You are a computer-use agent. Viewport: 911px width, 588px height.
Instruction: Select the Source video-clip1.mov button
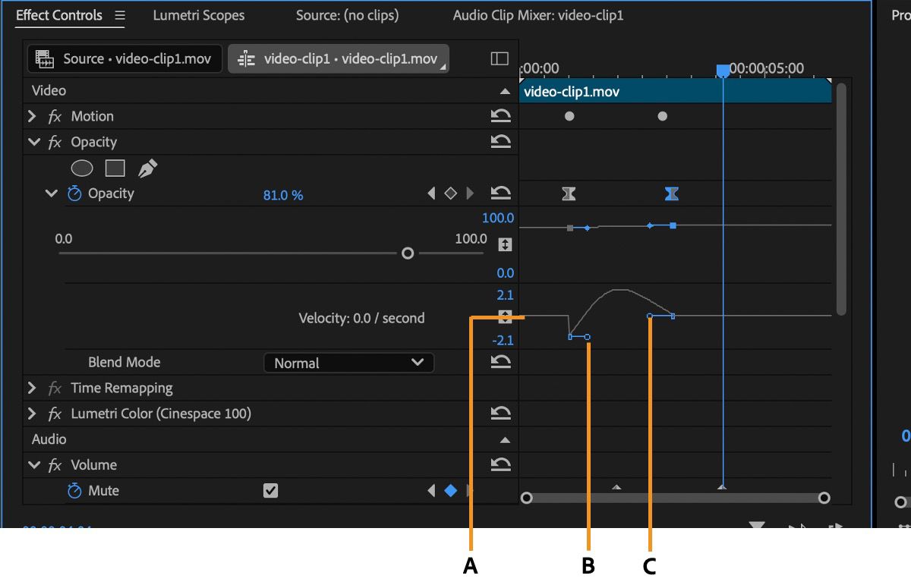click(x=125, y=58)
